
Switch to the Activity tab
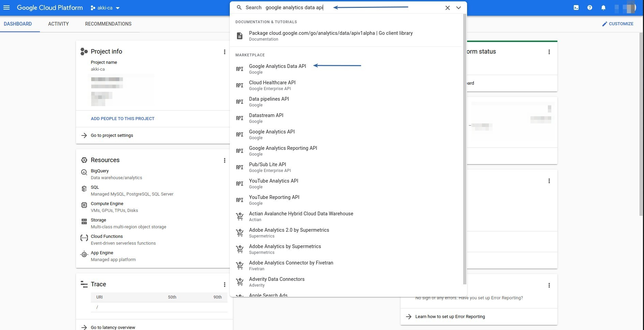58,24
